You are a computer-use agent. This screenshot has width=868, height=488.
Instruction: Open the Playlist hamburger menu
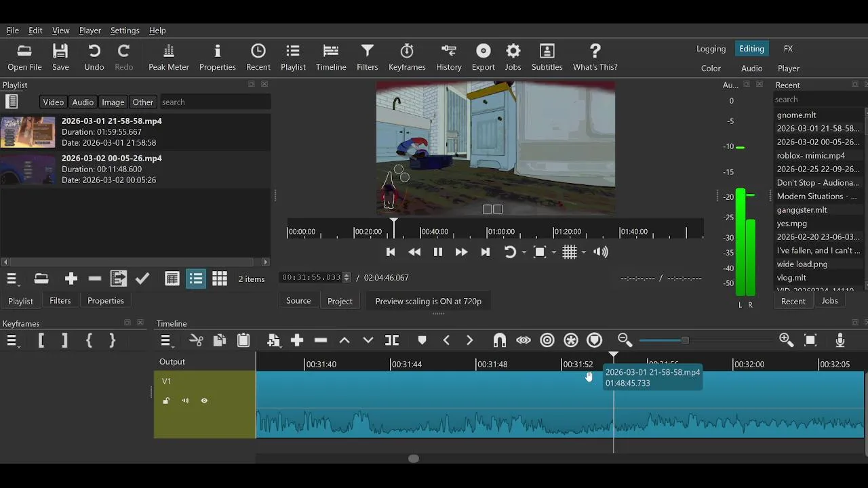click(x=12, y=279)
